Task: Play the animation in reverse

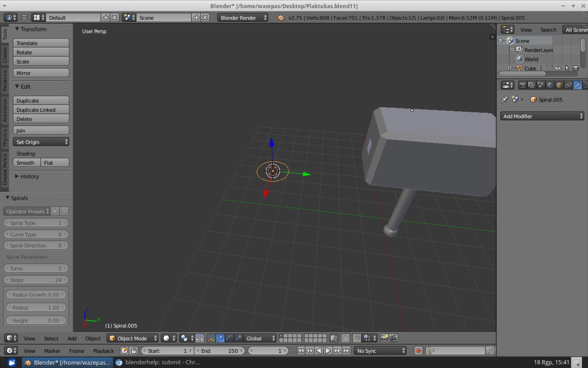Action: click(319, 351)
